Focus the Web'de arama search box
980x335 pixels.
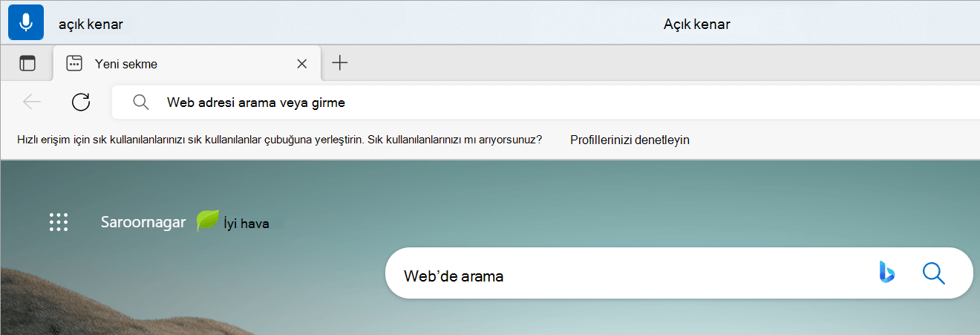pos(679,273)
